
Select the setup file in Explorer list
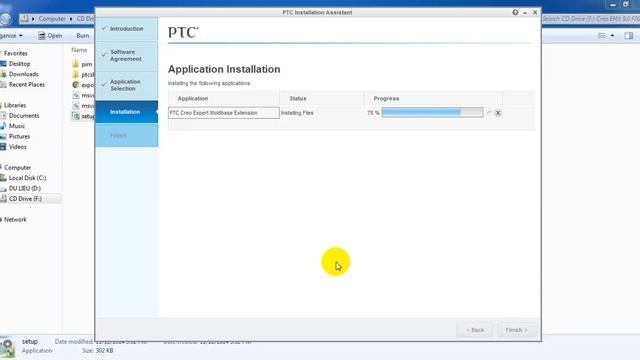tap(83, 116)
